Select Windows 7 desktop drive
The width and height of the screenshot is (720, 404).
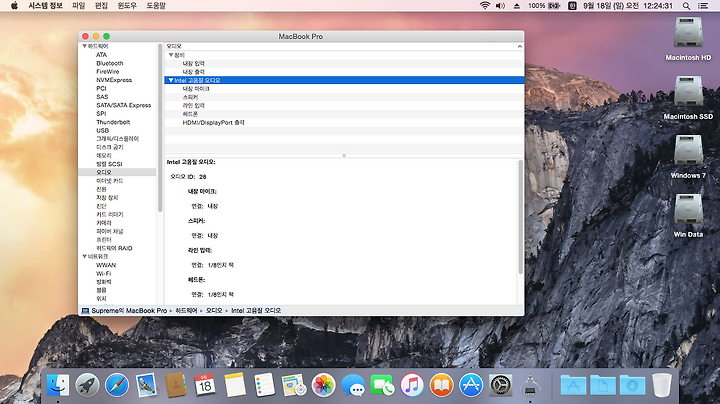[x=688, y=157]
